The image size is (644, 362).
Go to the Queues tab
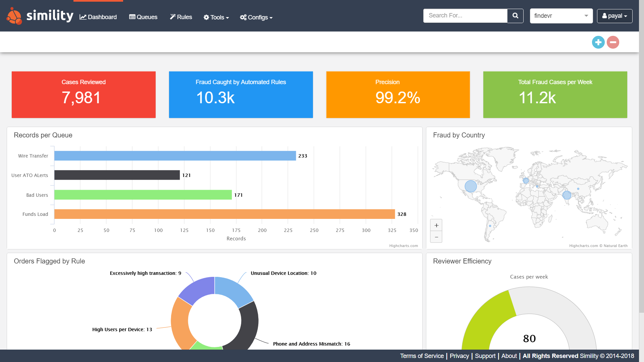[x=143, y=17]
